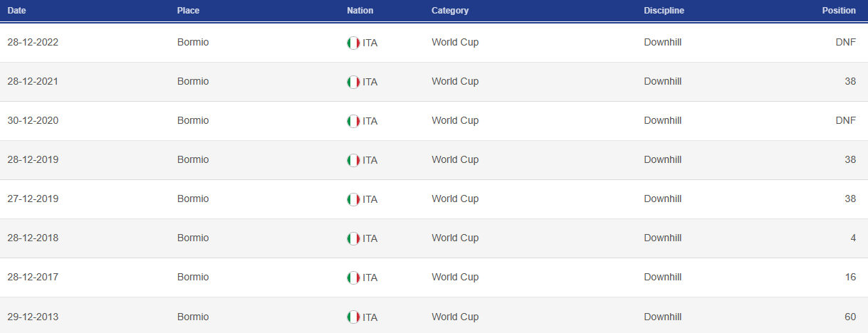Viewport: 868px width, 333px height.
Task: Select the Italy flag in 27-12-2019 row
Action: tap(353, 199)
